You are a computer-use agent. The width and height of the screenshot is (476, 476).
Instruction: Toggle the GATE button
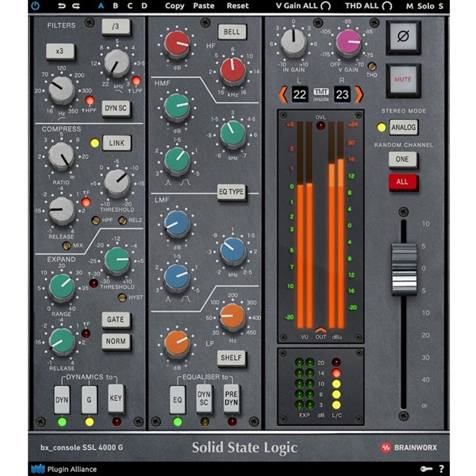pos(116,320)
